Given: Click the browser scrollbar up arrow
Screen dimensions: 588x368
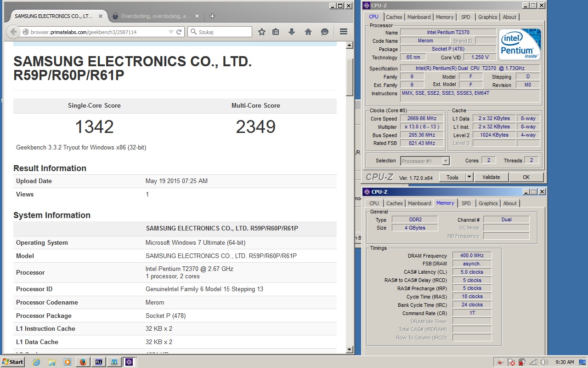Looking at the screenshot, I should pos(350,45).
